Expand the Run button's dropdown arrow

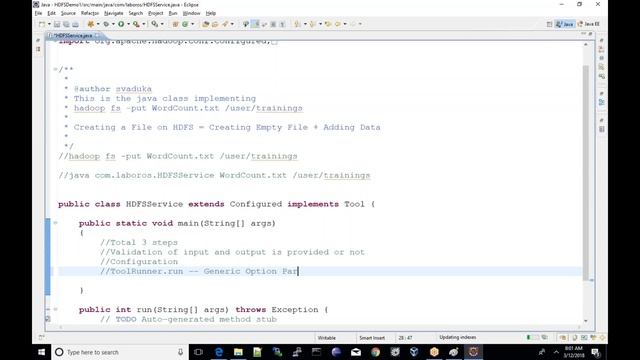[129, 24]
